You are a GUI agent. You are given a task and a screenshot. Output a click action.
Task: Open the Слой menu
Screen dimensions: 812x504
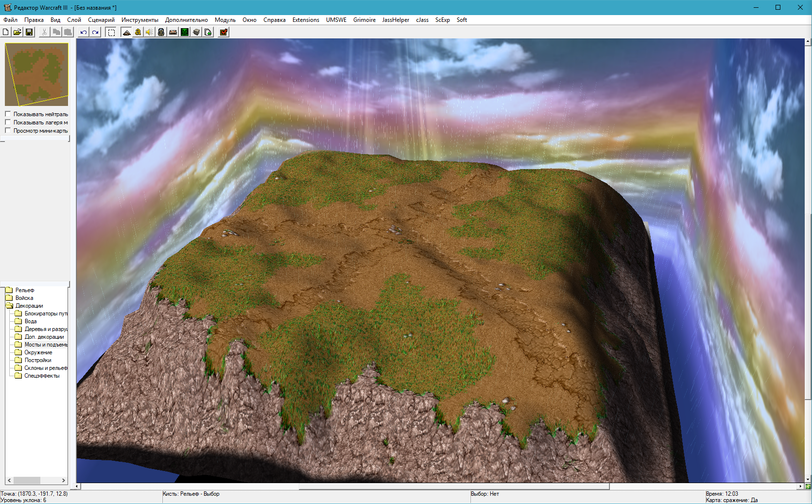(x=74, y=20)
